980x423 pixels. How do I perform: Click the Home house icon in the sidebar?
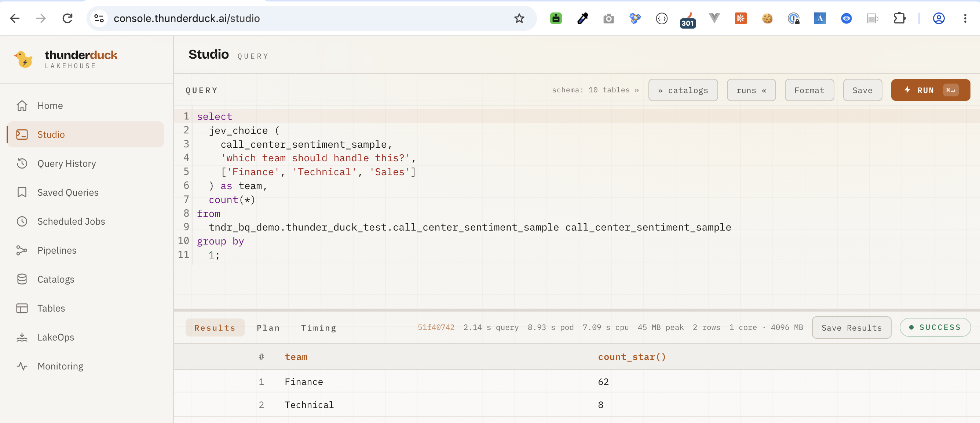click(22, 105)
